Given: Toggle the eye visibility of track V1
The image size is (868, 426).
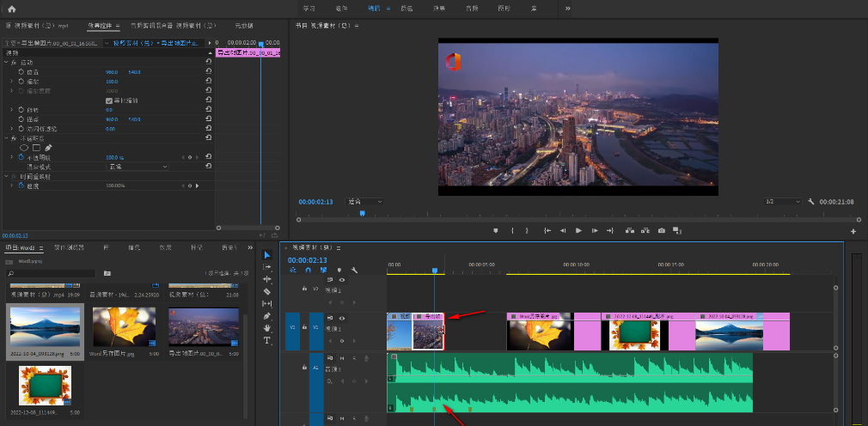Looking at the screenshot, I should (x=341, y=318).
